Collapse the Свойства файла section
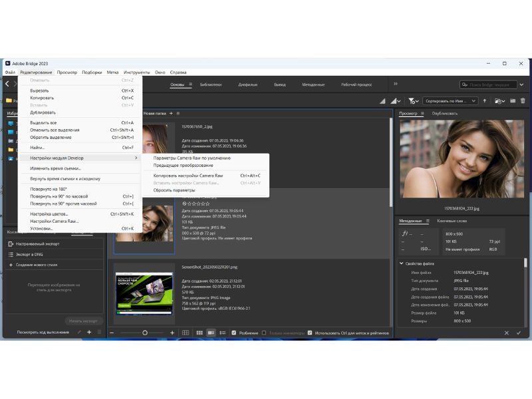This screenshot has height=399, width=532. click(x=402, y=263)
